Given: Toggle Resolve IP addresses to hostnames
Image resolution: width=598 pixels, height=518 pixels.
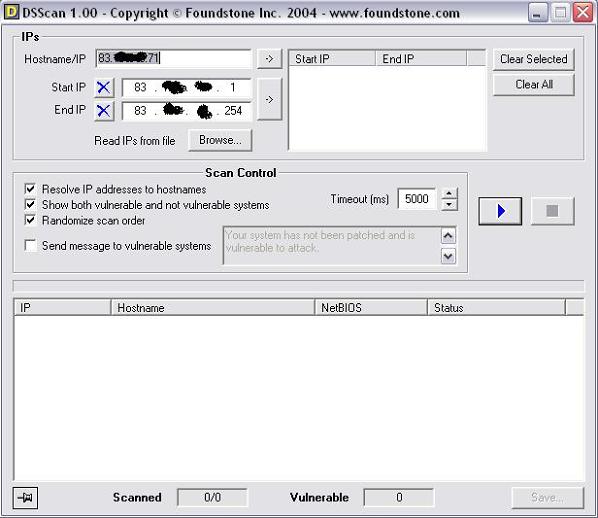Looking at the screenshot, I should pyautogui.click(x=30, y=189).
